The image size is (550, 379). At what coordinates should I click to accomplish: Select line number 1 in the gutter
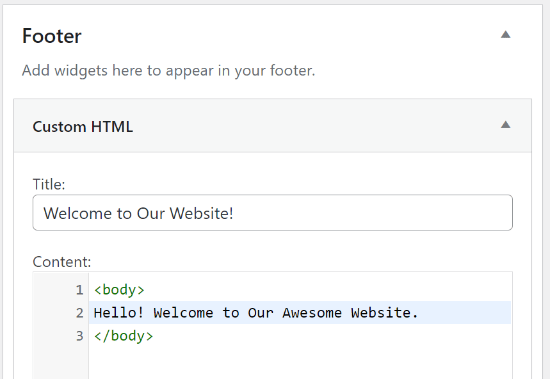click(x=80, y=290)
